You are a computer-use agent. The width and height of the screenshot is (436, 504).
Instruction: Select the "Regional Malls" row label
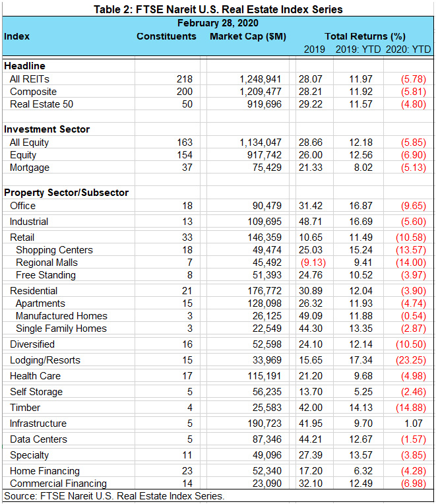coord(47,263)
